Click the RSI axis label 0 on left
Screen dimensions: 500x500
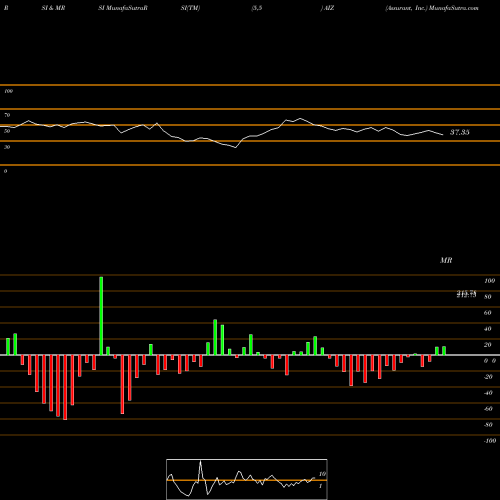tap(5, 171)
